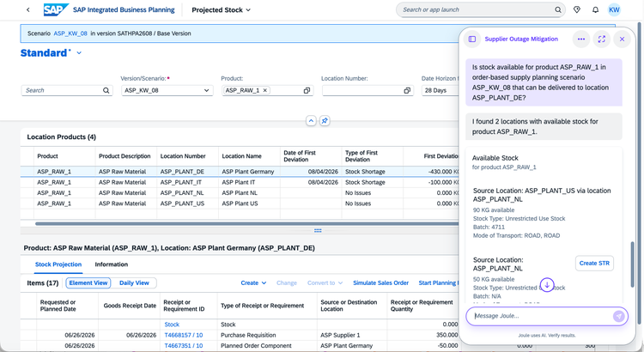Click the Change button
The height and width of the screenshot is (352, 644).
(287, 283)
